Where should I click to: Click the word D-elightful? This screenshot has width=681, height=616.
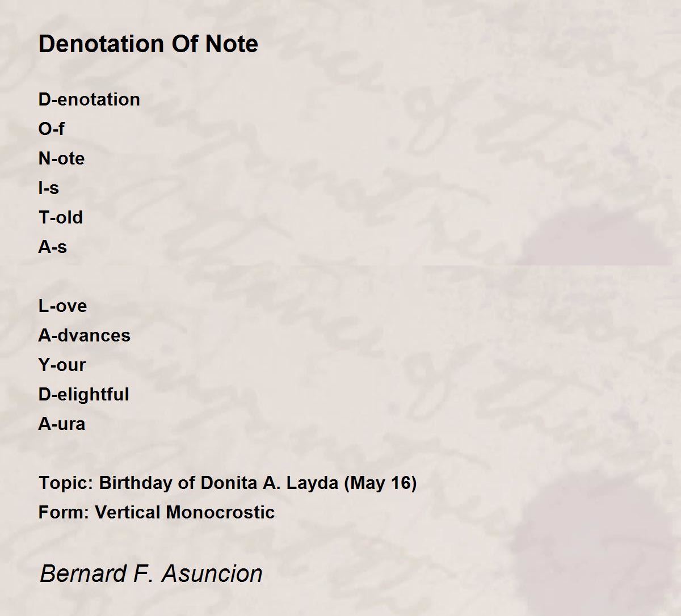[84, 394]
